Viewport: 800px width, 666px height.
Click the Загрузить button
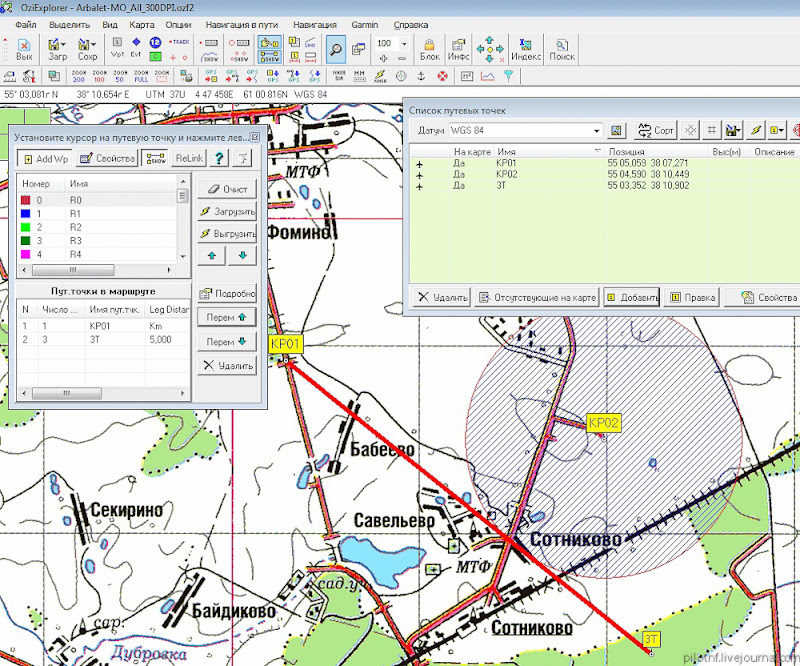tap(227, 211)
